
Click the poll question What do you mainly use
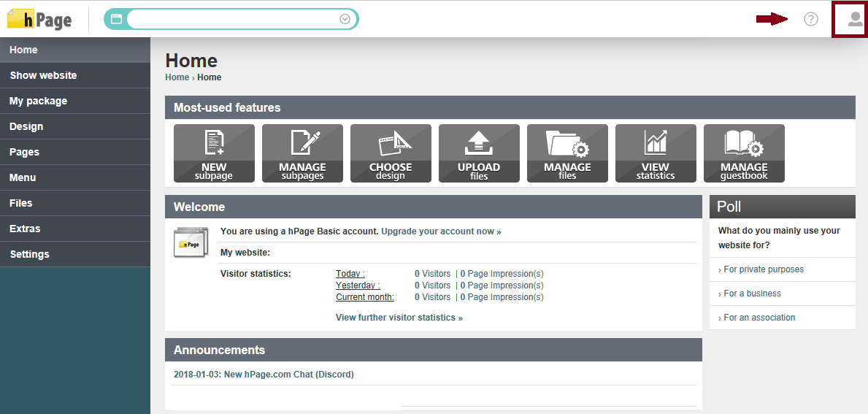point(780,237)
